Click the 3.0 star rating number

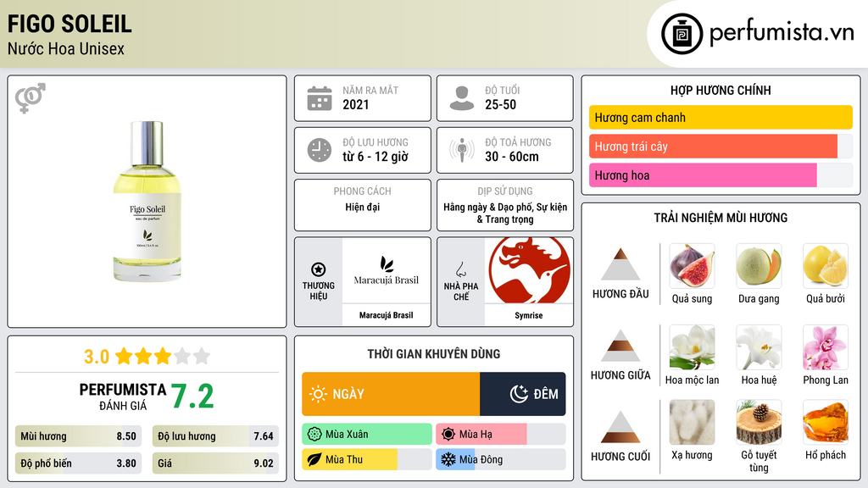click(x=97, y=357)
